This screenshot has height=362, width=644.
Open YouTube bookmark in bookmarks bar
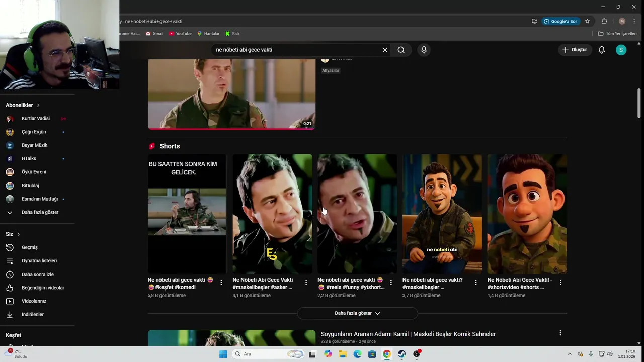point(180,33)
